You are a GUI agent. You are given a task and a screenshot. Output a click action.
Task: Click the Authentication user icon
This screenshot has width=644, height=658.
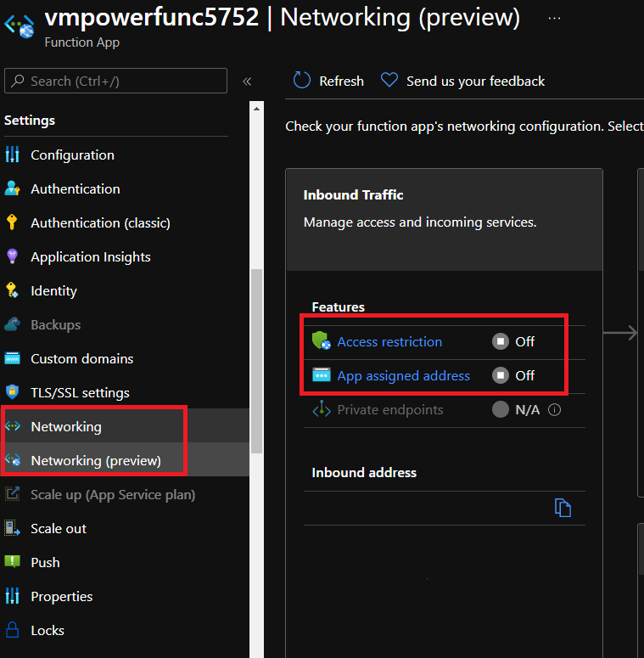(12, 188)
